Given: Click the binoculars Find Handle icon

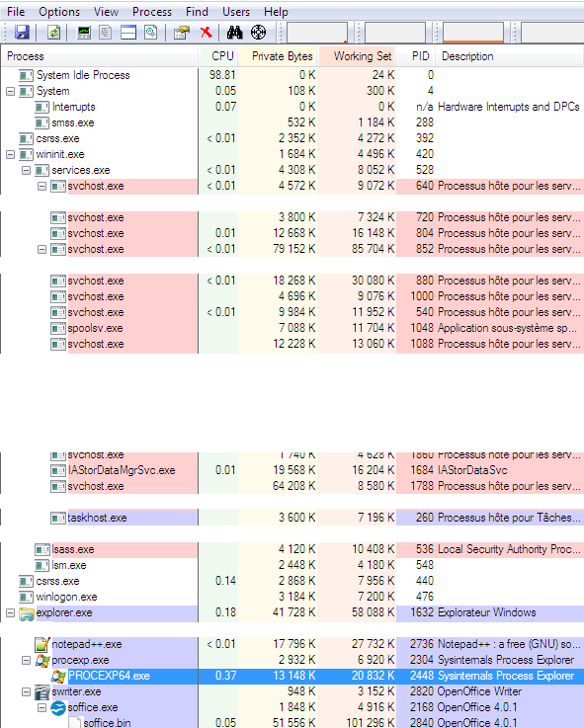Looking at the screenshot, I should pyautogui.click(x=234, y=33).
